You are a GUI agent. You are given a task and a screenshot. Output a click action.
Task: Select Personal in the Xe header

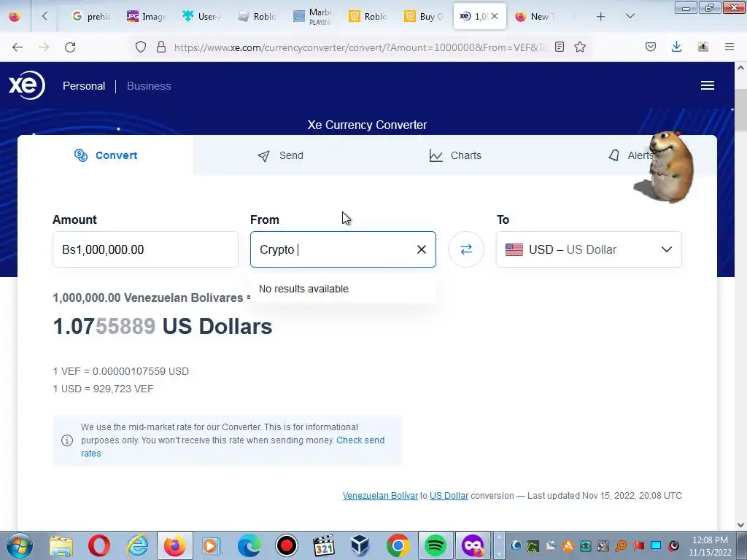tap(84, 86)
